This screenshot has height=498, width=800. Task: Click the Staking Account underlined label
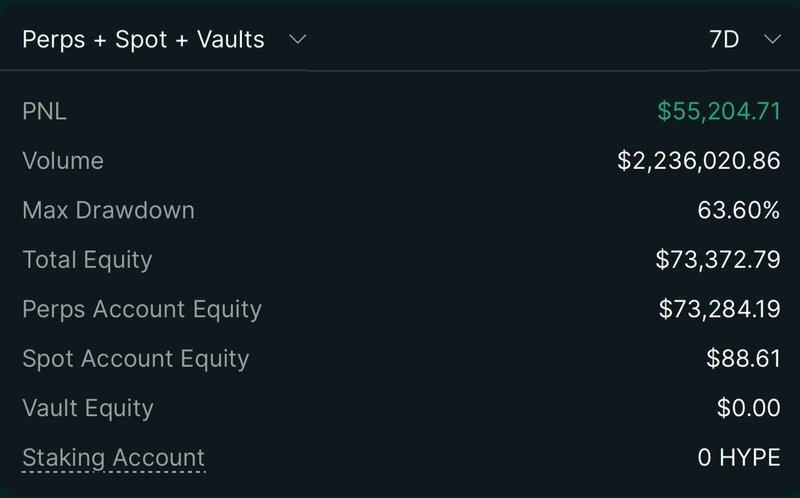(113, 458)
